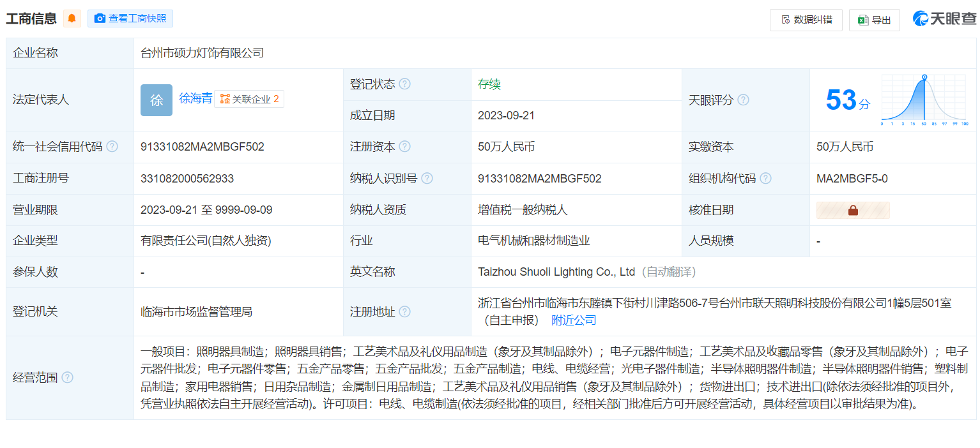The image size is (980, 448).
Task: Open 查看工商快照 snapshot button
Action: tap(130, 19)
